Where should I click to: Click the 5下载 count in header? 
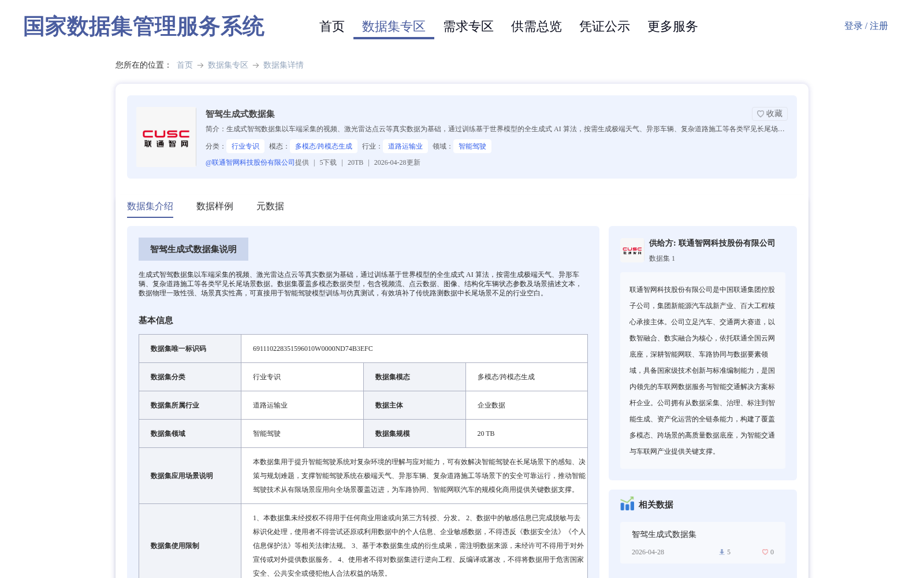[328, 162]
